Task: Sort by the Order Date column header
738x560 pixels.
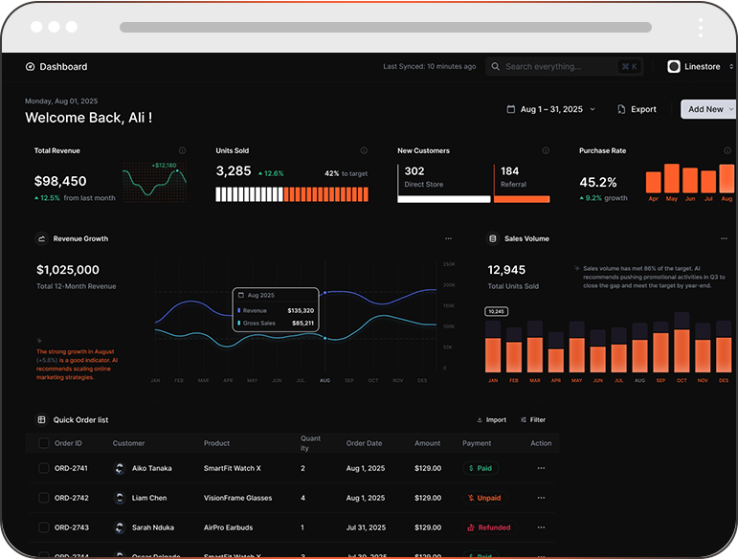Action: 364,443
